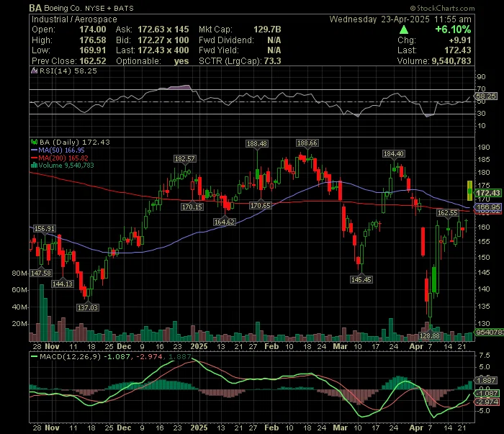
Task: Click the Boeing Co. company name
Action: coord(63,9)
